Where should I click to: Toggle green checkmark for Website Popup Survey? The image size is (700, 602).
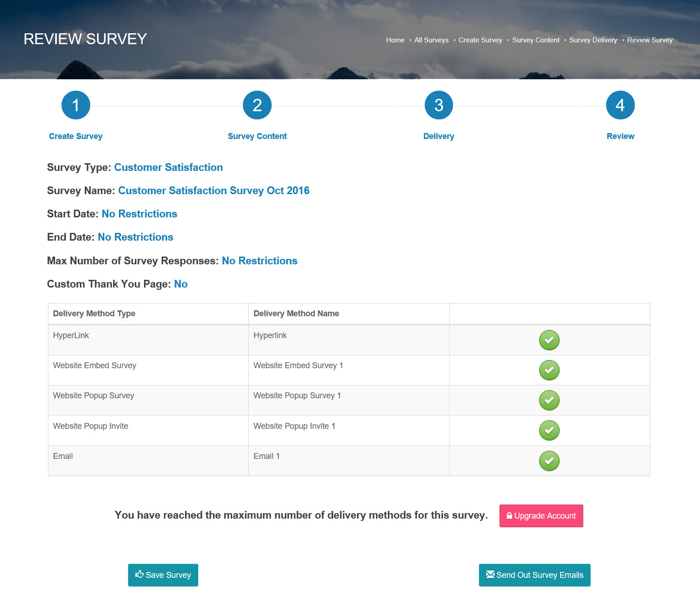[549, 401]
